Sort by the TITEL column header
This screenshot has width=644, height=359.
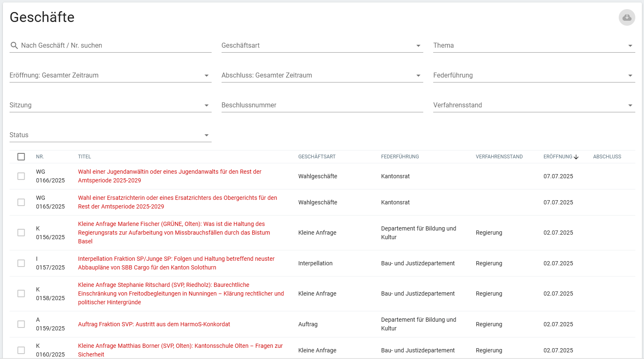[x=84, y=157]
